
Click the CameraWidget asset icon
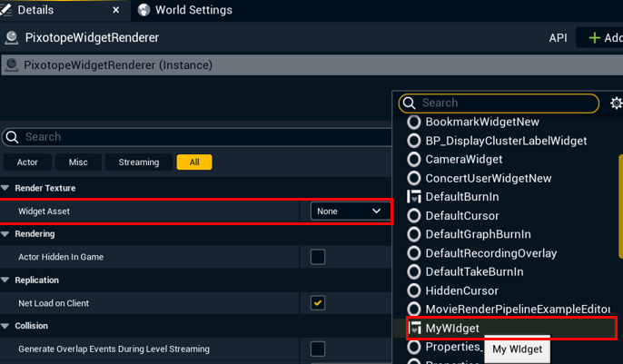414,160
